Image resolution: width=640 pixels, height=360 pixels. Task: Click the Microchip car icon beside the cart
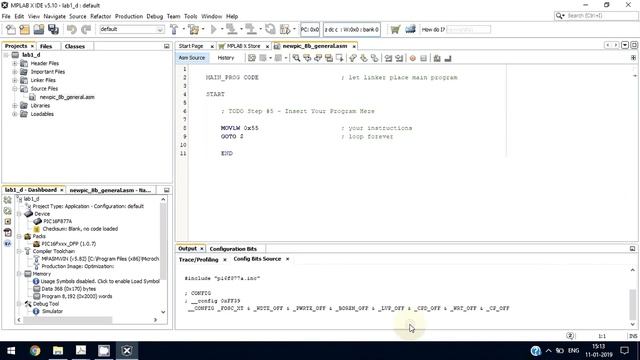click(410, 29)
